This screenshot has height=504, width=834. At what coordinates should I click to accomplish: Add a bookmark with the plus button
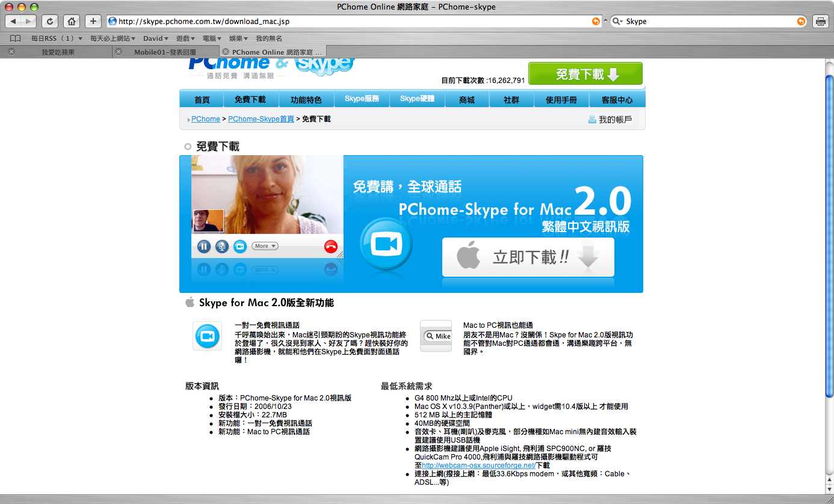pos(93,21)
